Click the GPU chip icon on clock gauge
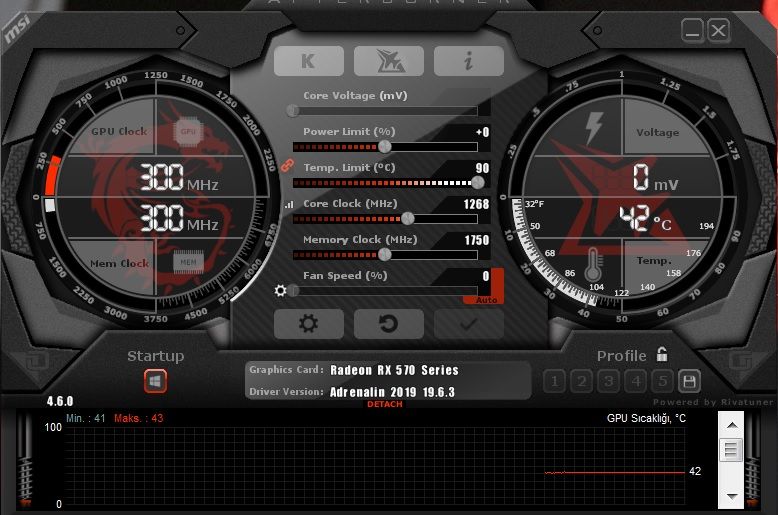 [188, 131]
